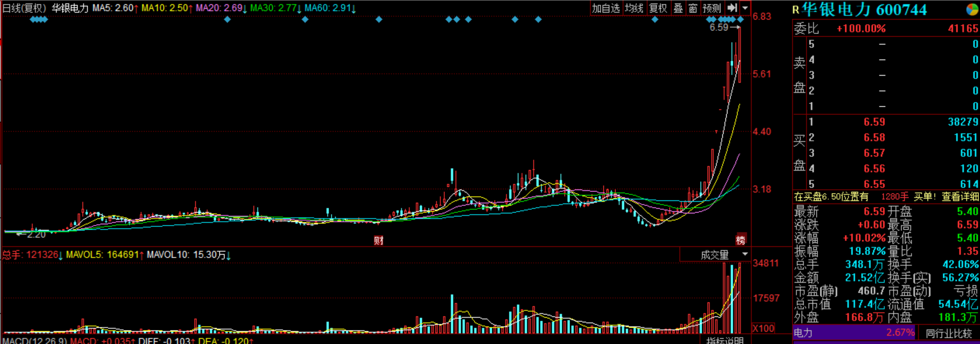This screenshot has height=344, width=980.
Task: Click the MACD(12,26,9) indicator label
Action: coord(34,341)
